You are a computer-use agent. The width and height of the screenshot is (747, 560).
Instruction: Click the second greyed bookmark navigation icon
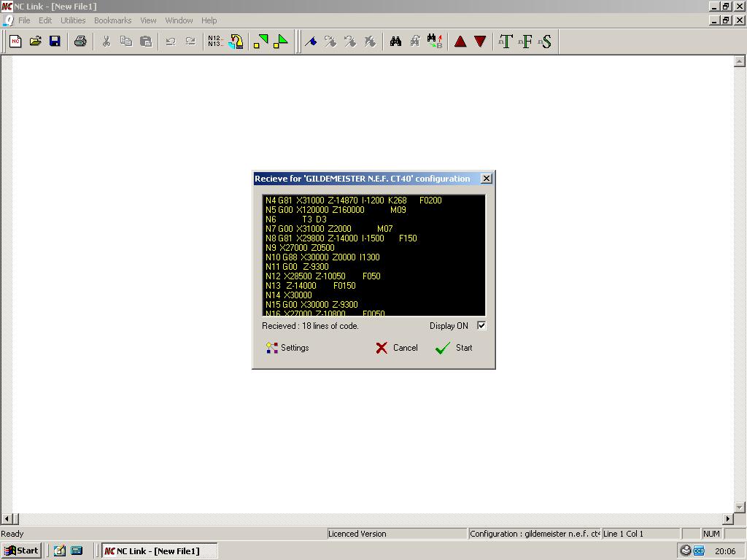(350, 42)
